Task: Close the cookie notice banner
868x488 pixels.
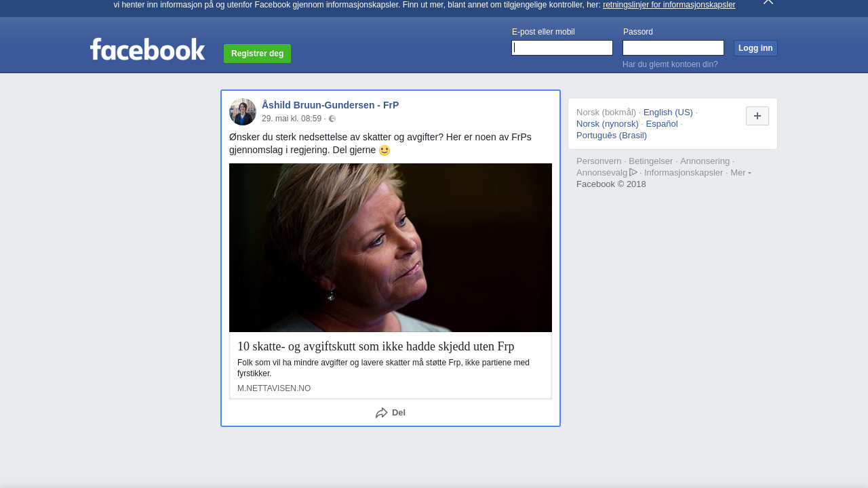Action: pos(768,2)
